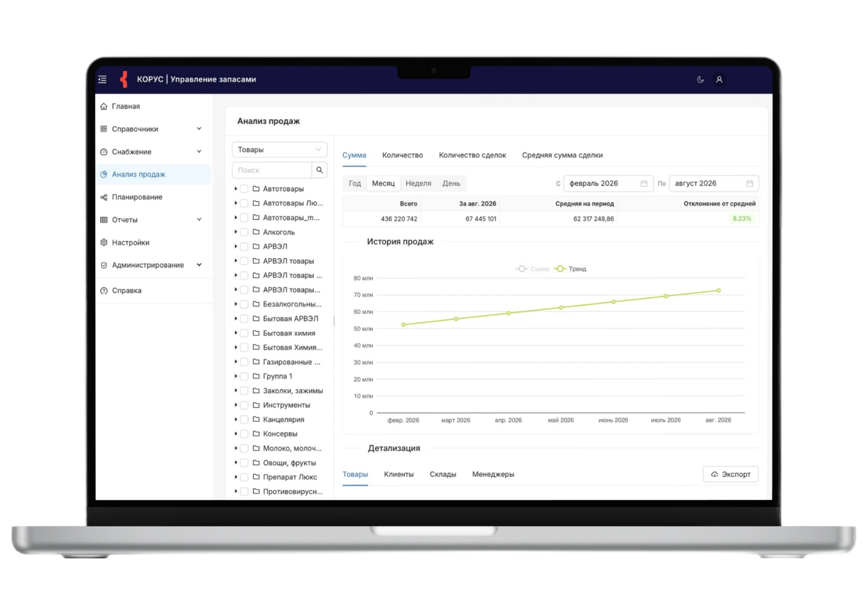The height and width of the screenshot is (614, 868).
Task: Expand the Снабжение menu chevron
Action: coord(199,152)
